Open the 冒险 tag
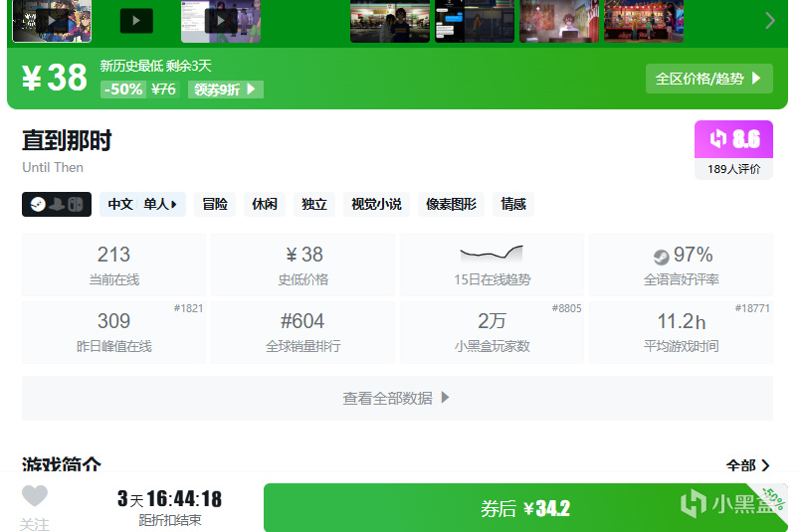The width and height of the screenshot is (801, 532). click(x=215, y=204)
